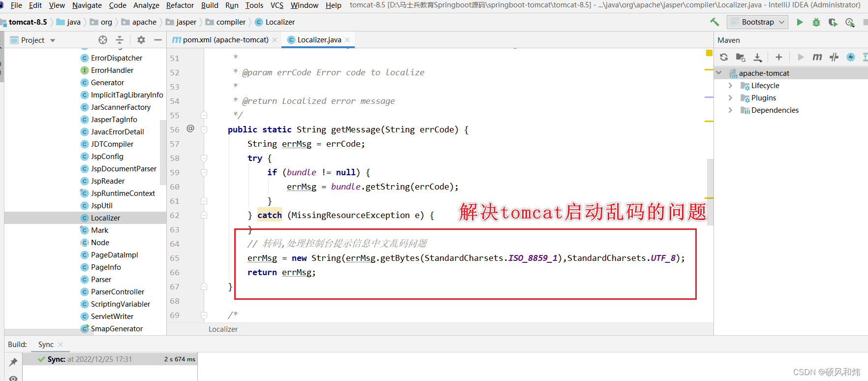
Task: Select ServletWriter in the project tree
Action: tap(112, 317)
